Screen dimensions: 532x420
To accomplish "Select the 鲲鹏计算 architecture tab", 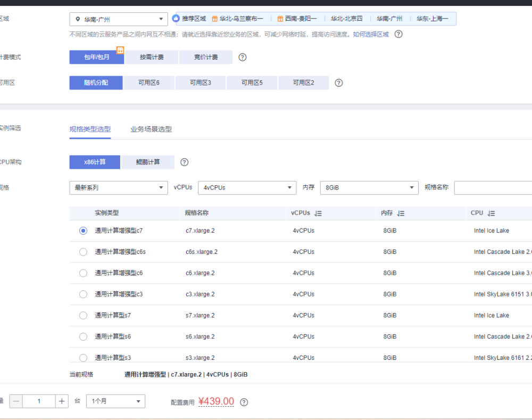I will coord(147,162).
